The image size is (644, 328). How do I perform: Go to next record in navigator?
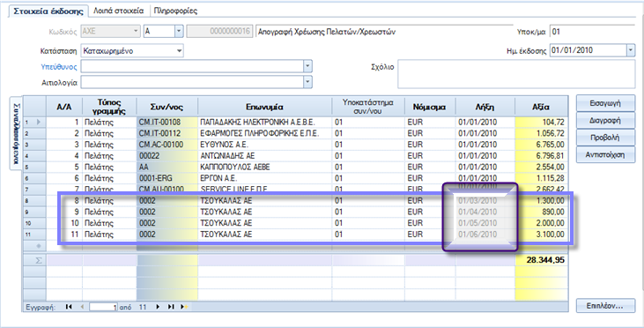[158, 307]
